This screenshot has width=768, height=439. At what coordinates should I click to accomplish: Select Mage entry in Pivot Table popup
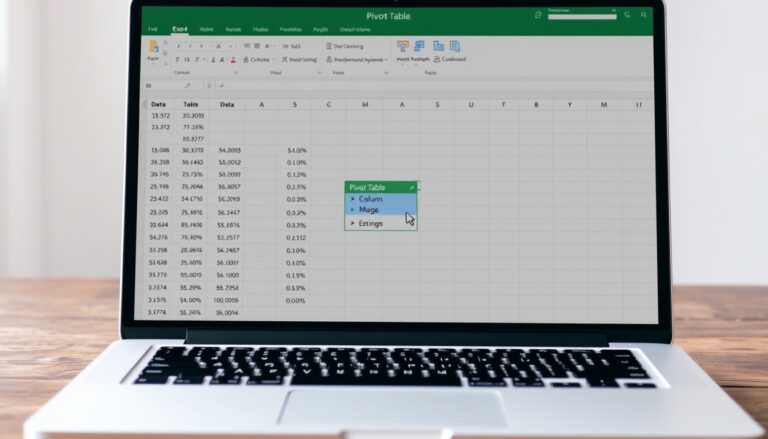pos(381,210)
